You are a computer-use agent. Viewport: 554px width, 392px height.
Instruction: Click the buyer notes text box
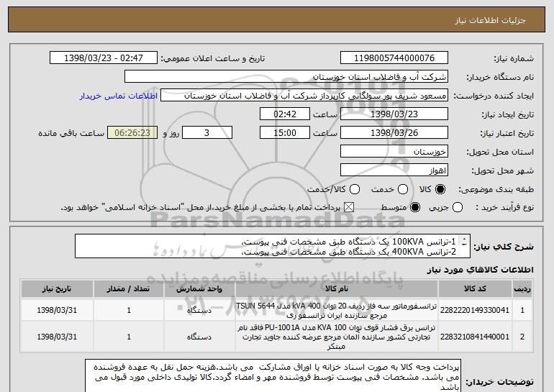click(273, 375)
